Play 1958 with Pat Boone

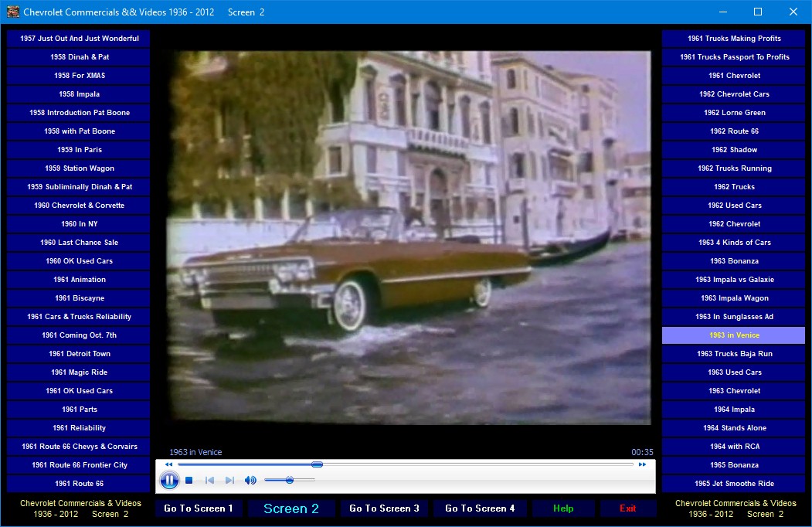(x=80, y=131)
